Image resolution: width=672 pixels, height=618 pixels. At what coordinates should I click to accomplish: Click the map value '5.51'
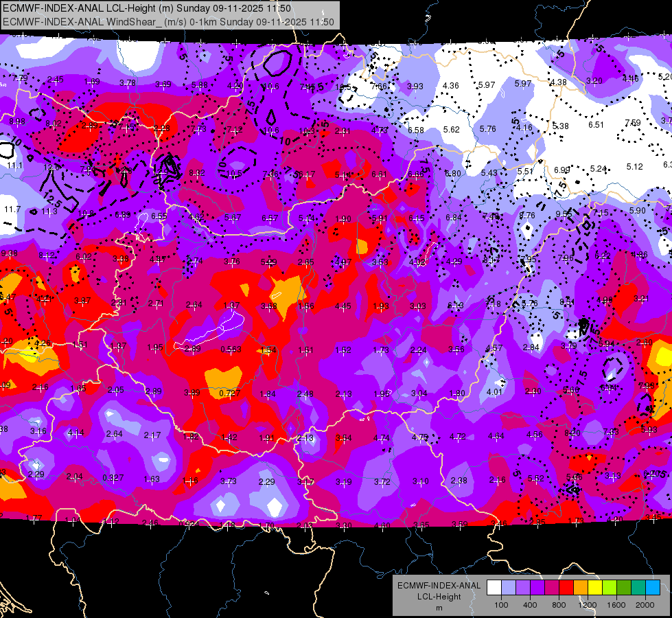coord(525,172)
